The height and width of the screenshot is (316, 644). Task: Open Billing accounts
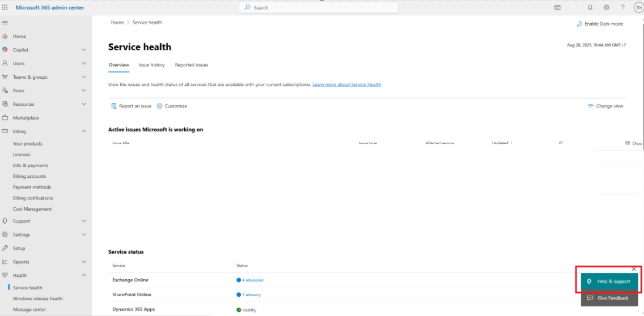coord(29,177)
